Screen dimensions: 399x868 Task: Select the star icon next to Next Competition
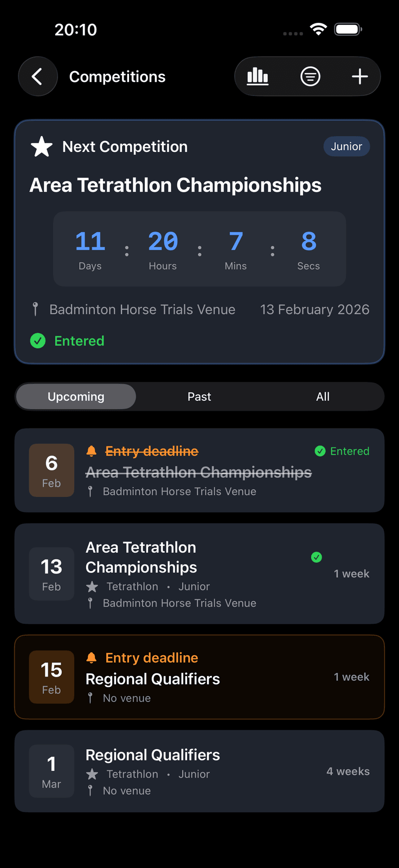click(41, 145)
